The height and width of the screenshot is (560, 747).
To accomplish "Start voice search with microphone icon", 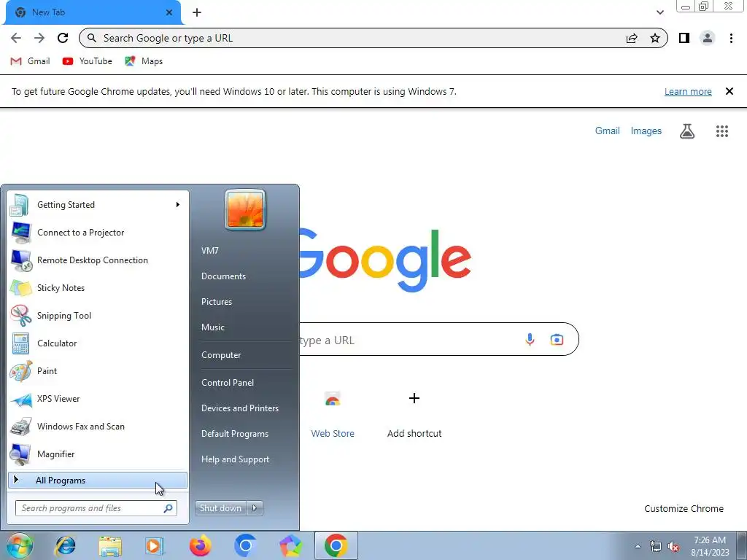I will 530,340.
